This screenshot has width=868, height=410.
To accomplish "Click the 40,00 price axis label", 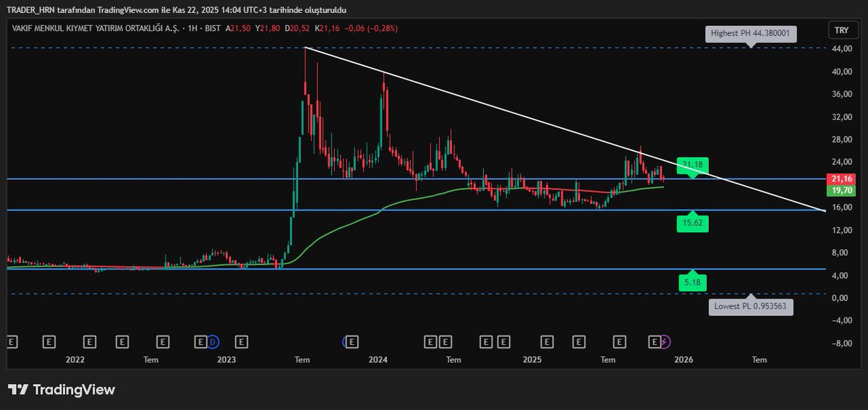I will [841, 72].
